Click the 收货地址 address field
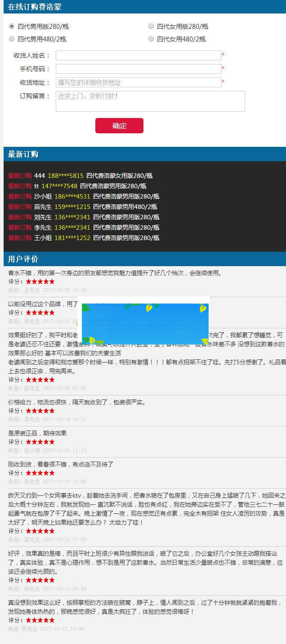 click(x=139, y=82)
